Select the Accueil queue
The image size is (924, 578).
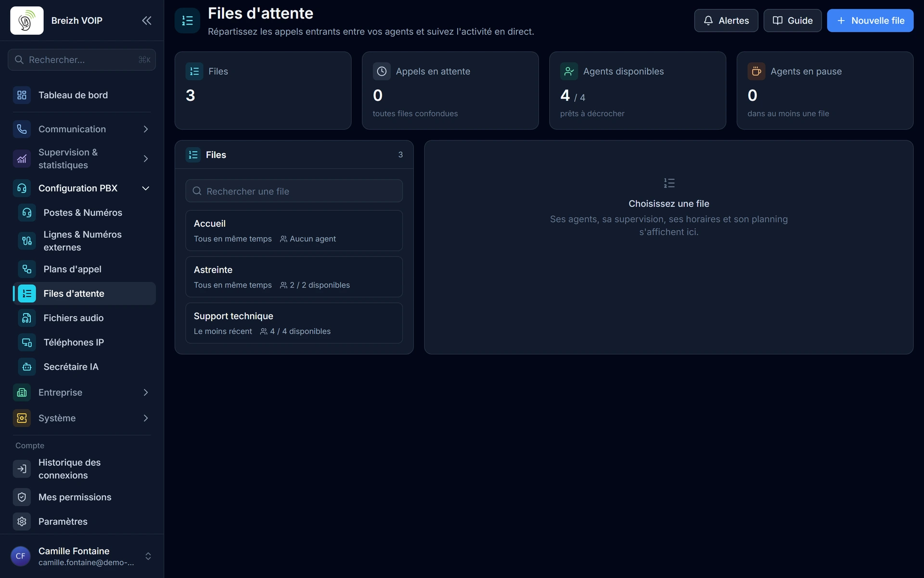294,230
